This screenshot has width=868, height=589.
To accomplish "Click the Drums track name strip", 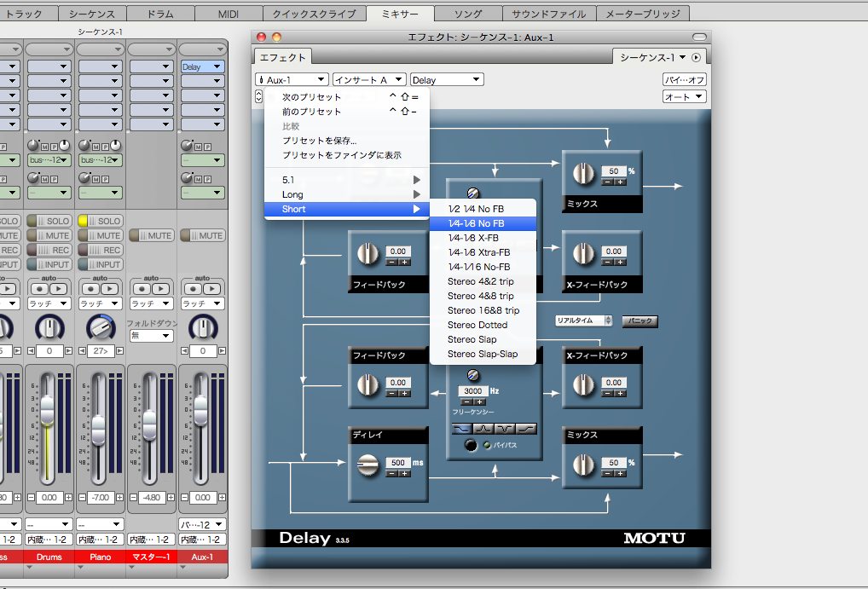I will tap(49, 557).
